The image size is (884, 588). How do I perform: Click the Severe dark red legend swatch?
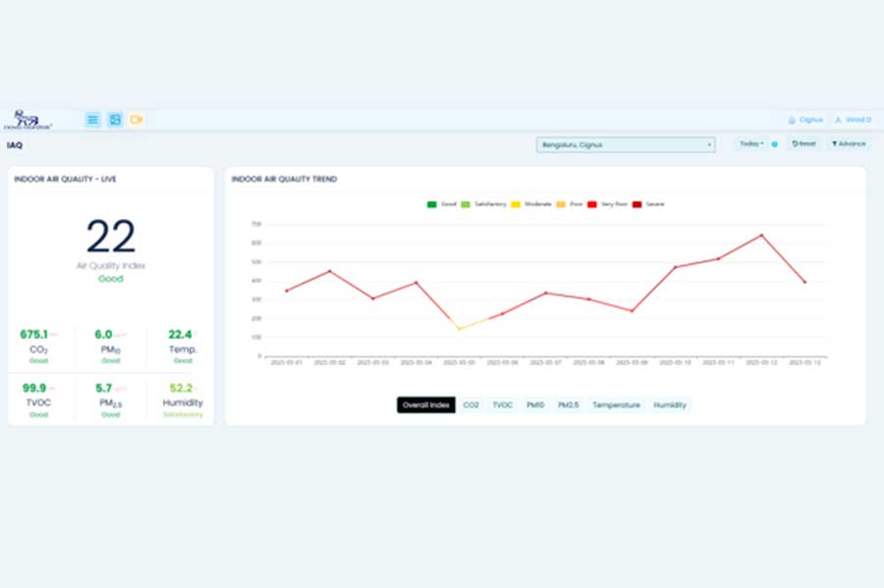click(637, 204)
